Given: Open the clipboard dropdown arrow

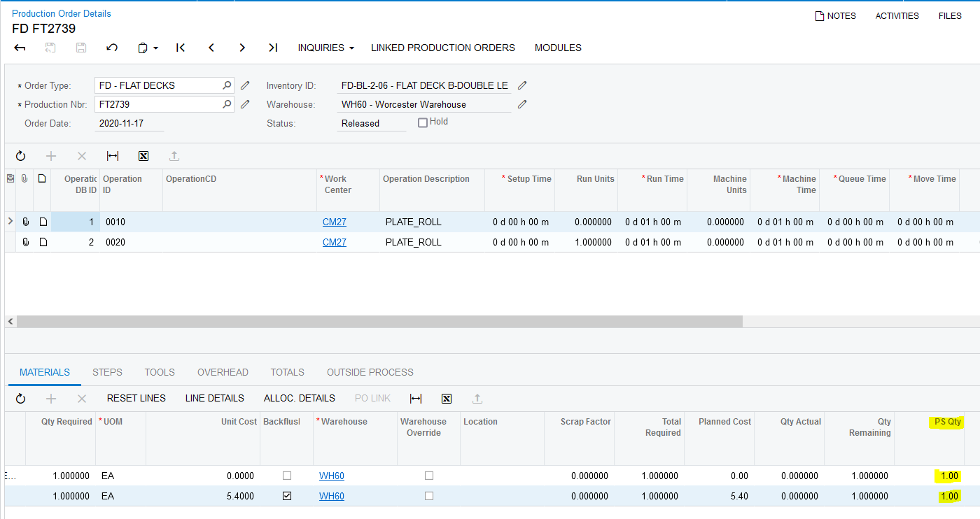Looking at the screenshot, I should [x=155, y=48].
